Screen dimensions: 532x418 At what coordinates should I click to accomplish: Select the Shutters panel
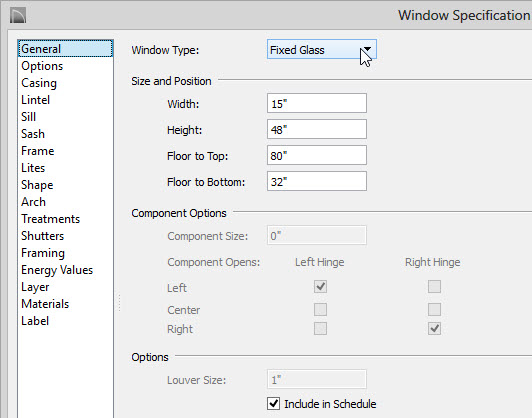42,236
